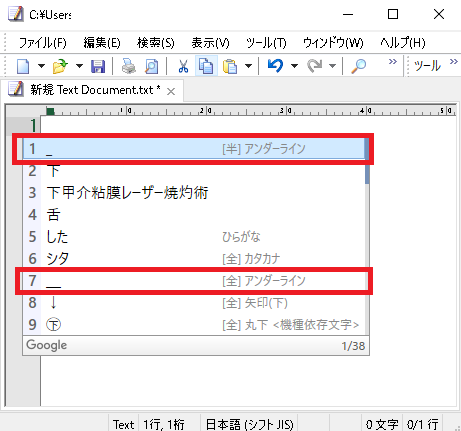461x431 pixels.
Task: Open the Undo history dropdown arrow
Action: point(294,66)
